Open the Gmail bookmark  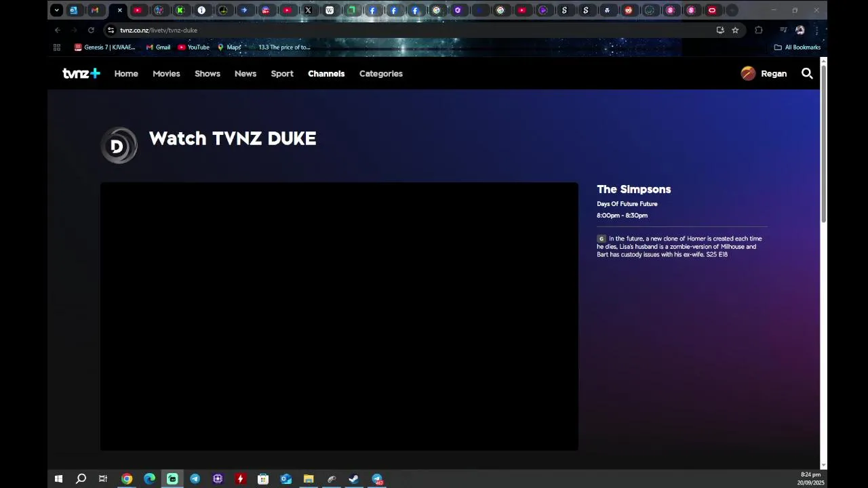pos(158,47)
